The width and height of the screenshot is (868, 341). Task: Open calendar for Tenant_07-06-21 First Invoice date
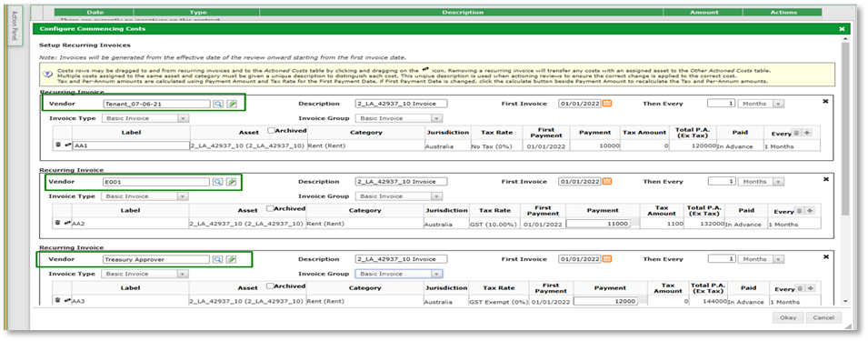607,104
